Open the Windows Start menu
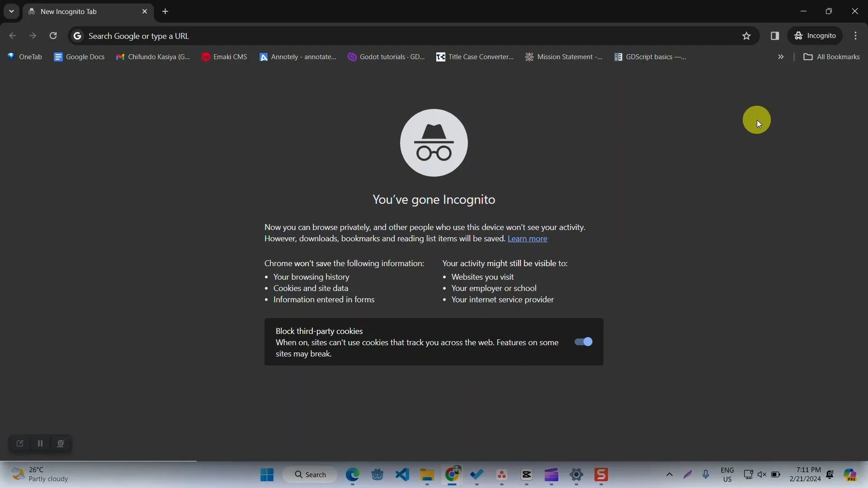 coord(267,475)
